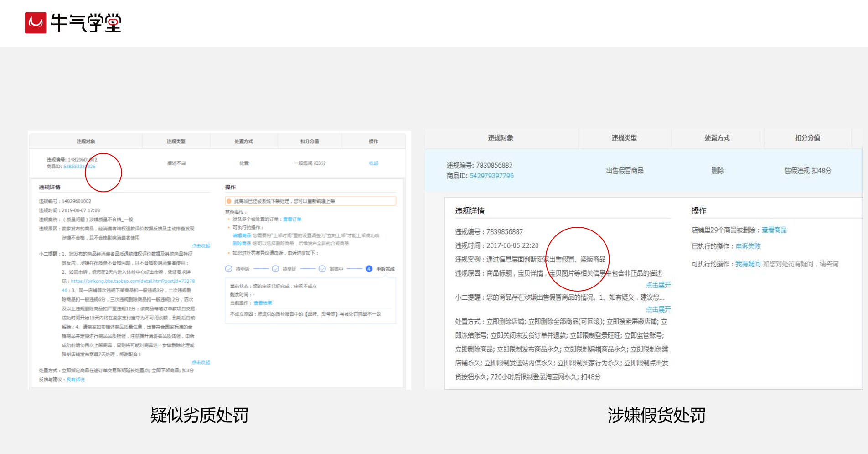Open product ID 542979397796 link

click(491, 176)
